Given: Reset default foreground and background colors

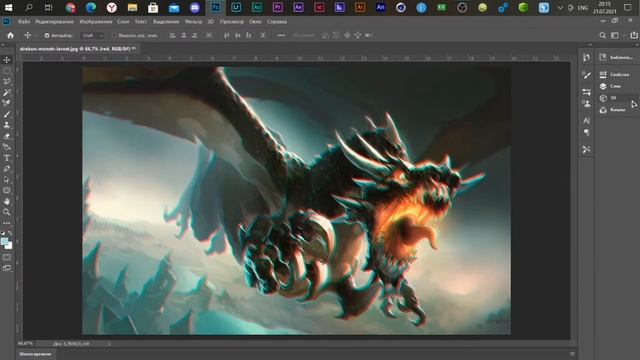Looking at the screenshot, I should (x=3, y=233).
